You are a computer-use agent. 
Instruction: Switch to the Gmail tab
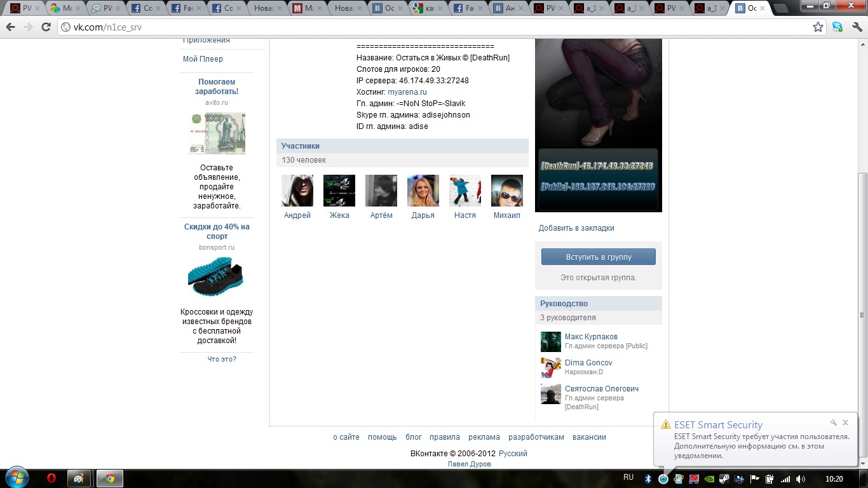tap(304, 8)
